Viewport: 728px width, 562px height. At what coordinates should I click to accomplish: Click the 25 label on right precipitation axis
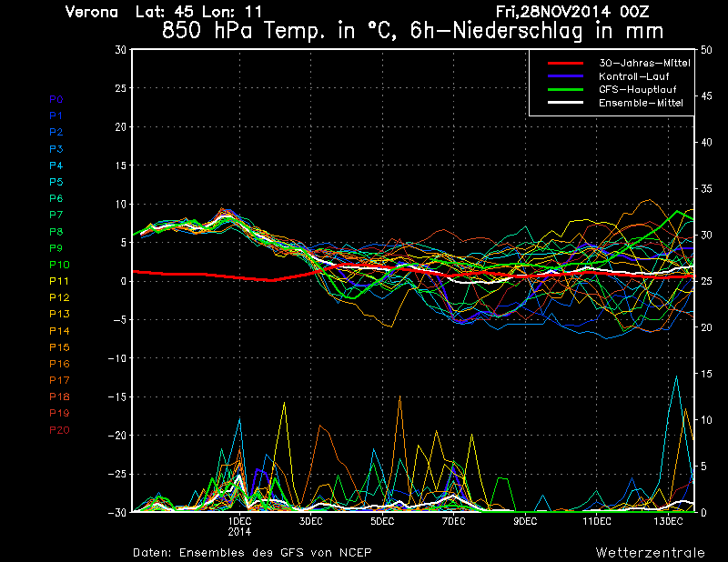tap(706, 281)
